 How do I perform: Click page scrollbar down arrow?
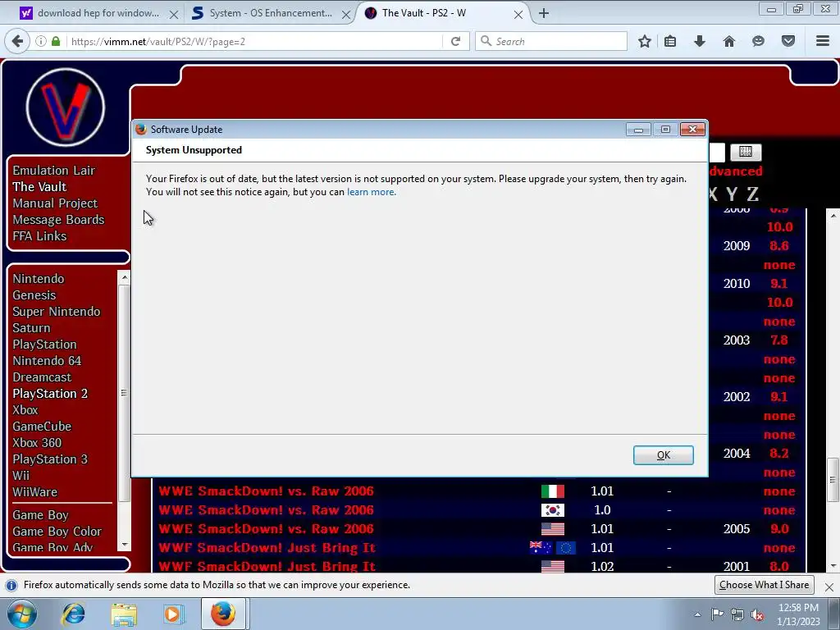click(x=833, y=566)
